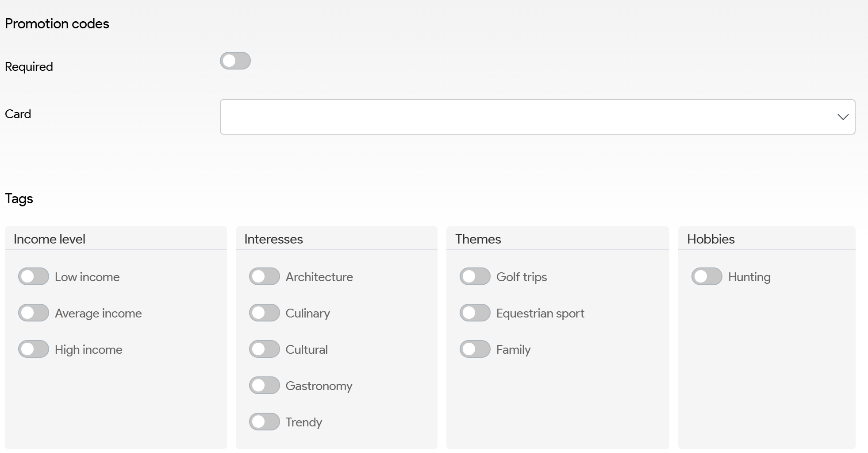
Task: Click the Card dropdown chevron arrow
Action: 842,117
